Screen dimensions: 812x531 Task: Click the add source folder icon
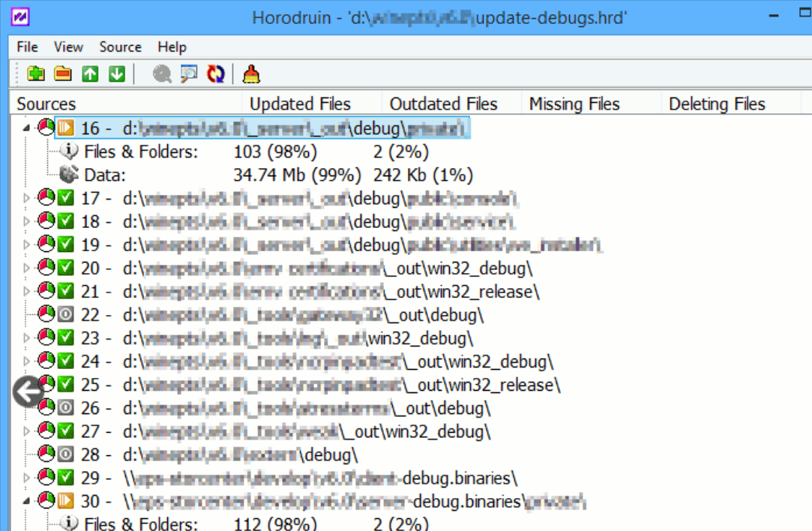(x=35, y=73)
